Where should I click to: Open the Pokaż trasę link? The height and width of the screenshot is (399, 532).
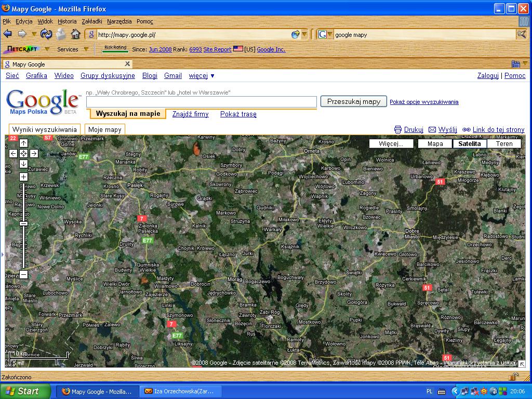pyautogui.click(x=238, y=114)
